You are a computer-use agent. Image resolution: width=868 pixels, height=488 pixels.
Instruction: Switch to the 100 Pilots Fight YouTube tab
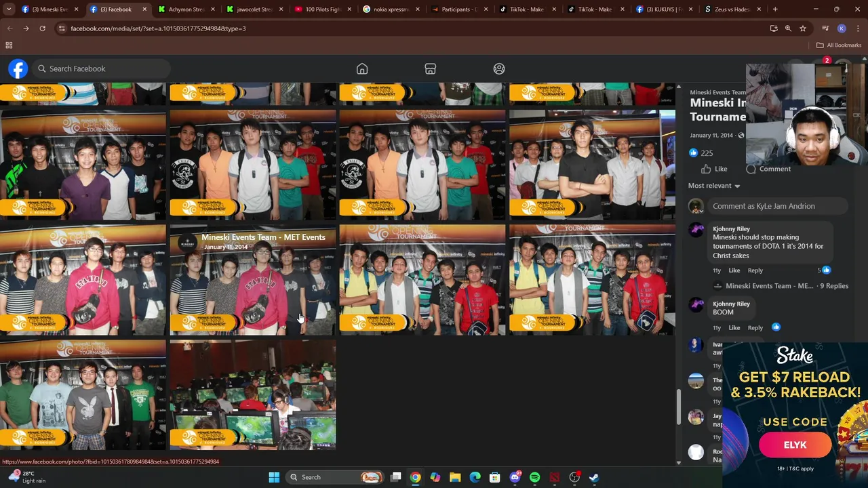pyautogui.click(x=323, y=9)
